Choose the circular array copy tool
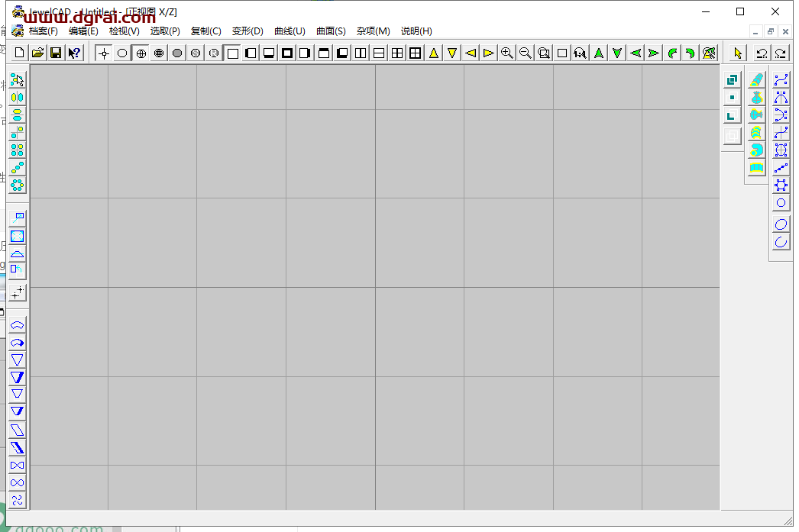This screenshot has width=799, height=532. coord(18,185)
